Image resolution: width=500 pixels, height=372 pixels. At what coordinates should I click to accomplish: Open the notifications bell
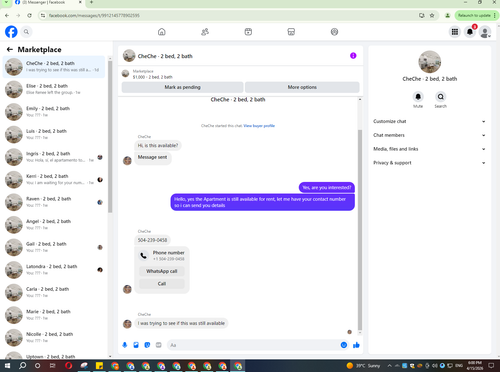[470, 32]
